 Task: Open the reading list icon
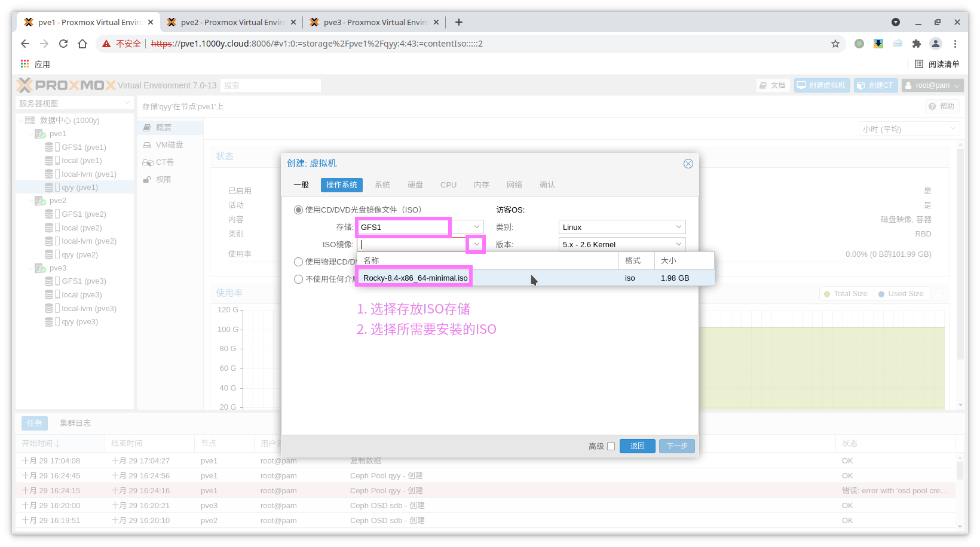[x=919, y=64]
